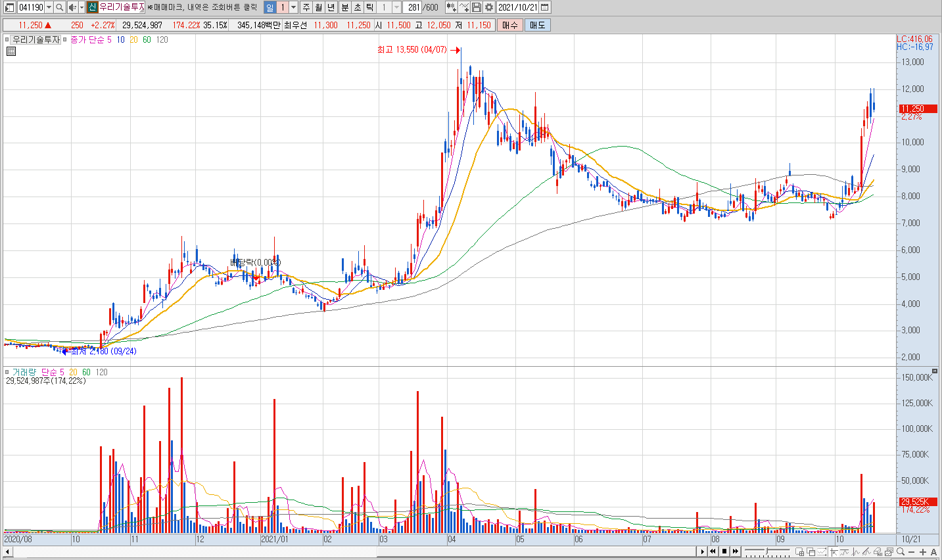
Task: Switch to the minute 분 period
Action: pos(344,7)
